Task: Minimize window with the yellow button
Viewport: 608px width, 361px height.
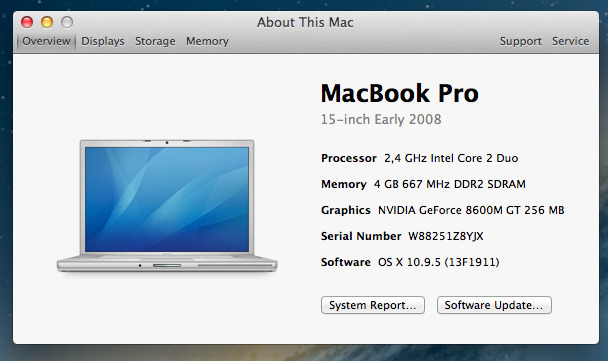Action: point(47,22)
